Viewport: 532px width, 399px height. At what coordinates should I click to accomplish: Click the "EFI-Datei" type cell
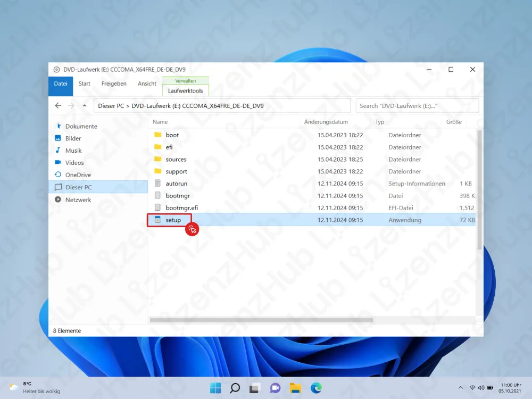coord(401,207)
